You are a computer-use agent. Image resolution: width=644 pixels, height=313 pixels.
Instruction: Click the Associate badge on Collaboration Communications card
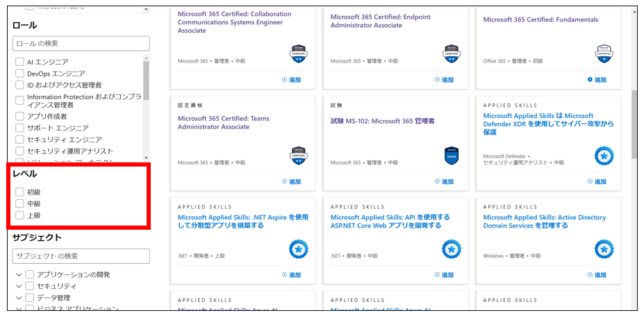pos(299,53)
